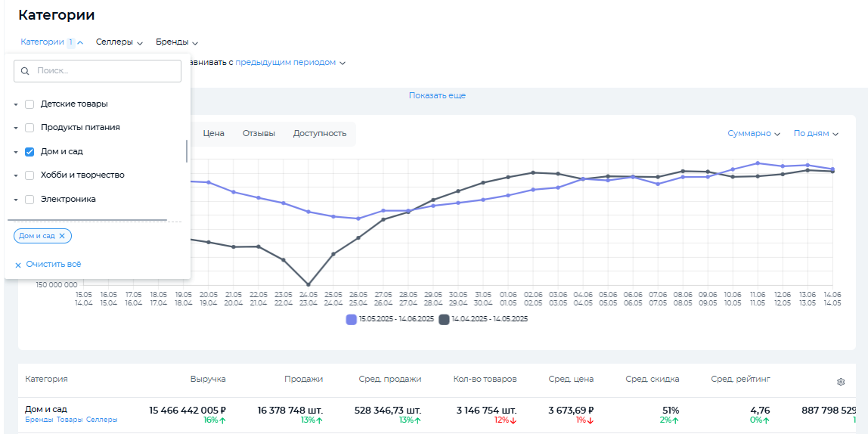
Task: Enable the Продукты питания checkbox
Action: click(x=29, y=128)
